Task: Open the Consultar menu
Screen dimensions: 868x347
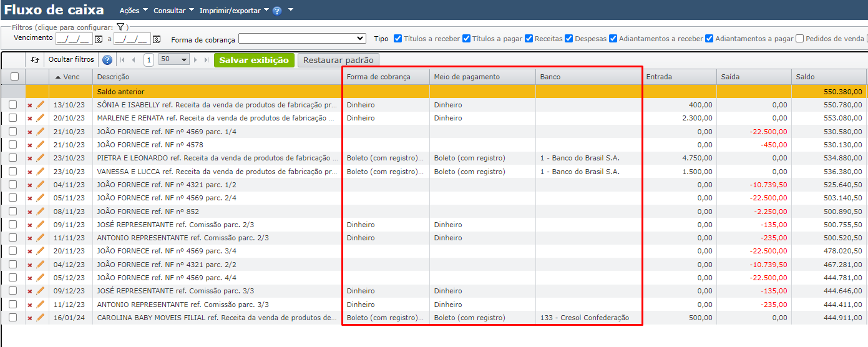Action: (173, 11)
